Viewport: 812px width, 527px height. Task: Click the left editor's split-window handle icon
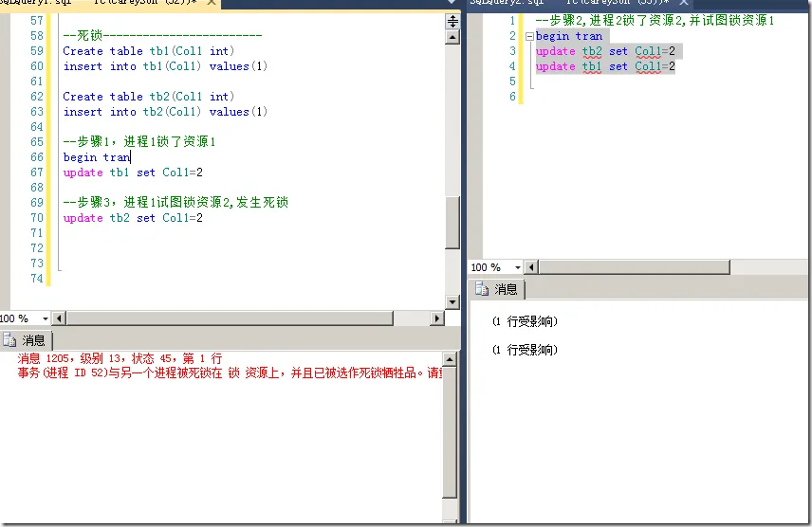tap(452, 21)
